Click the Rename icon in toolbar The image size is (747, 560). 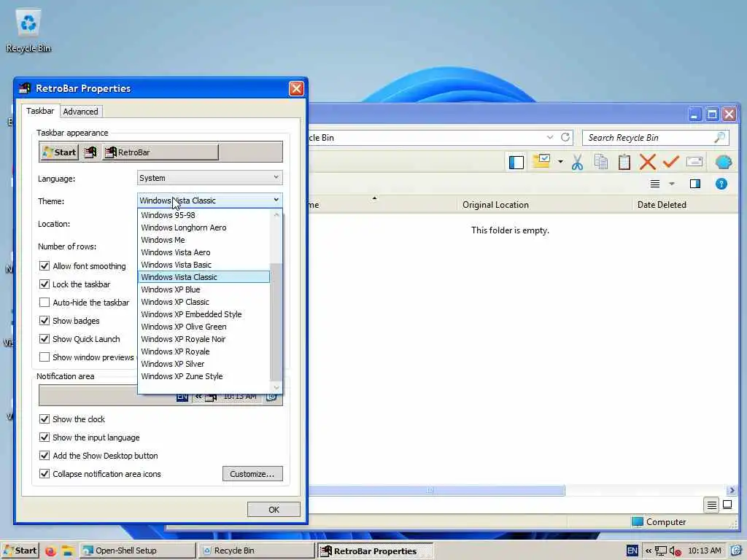click(694, 162)
